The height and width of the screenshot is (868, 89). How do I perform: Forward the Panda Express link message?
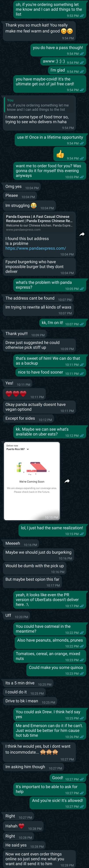[82, 234]
